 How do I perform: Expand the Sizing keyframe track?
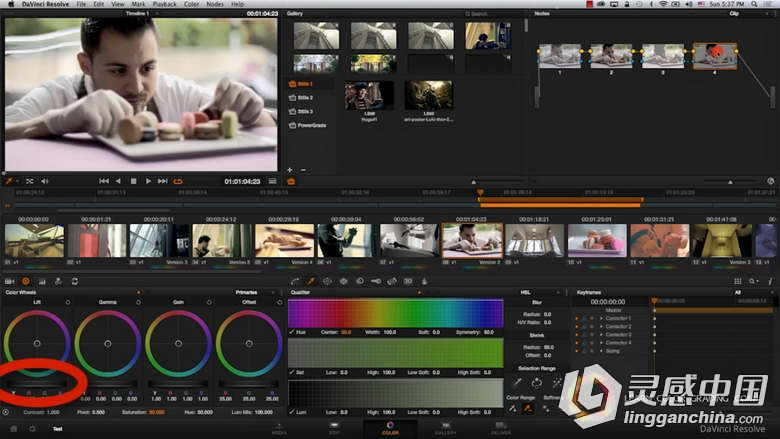point(601,351)
